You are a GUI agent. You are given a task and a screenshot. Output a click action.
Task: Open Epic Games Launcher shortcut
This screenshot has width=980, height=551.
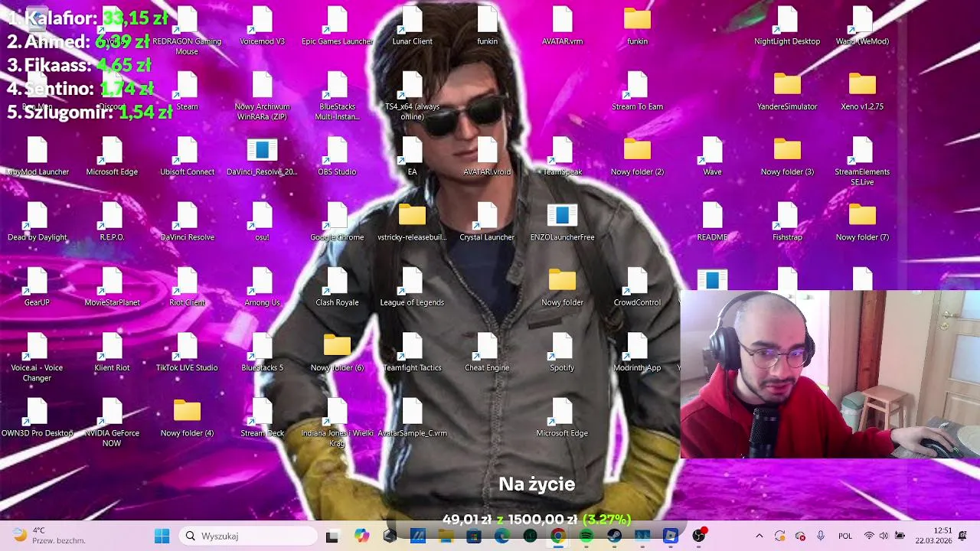pyautogui.click(x=337, y=27)
